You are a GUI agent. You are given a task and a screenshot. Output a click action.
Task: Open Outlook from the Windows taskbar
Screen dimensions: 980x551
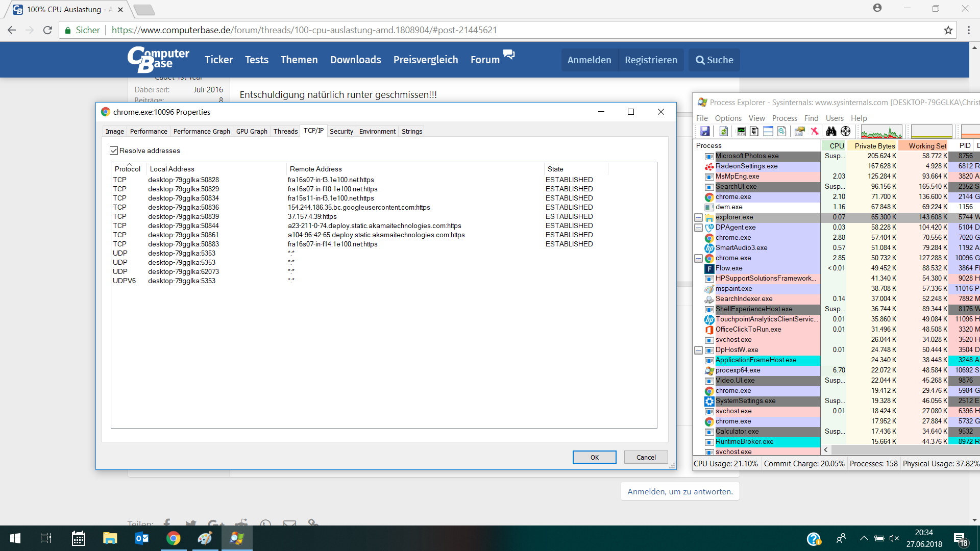pos(141,538)
